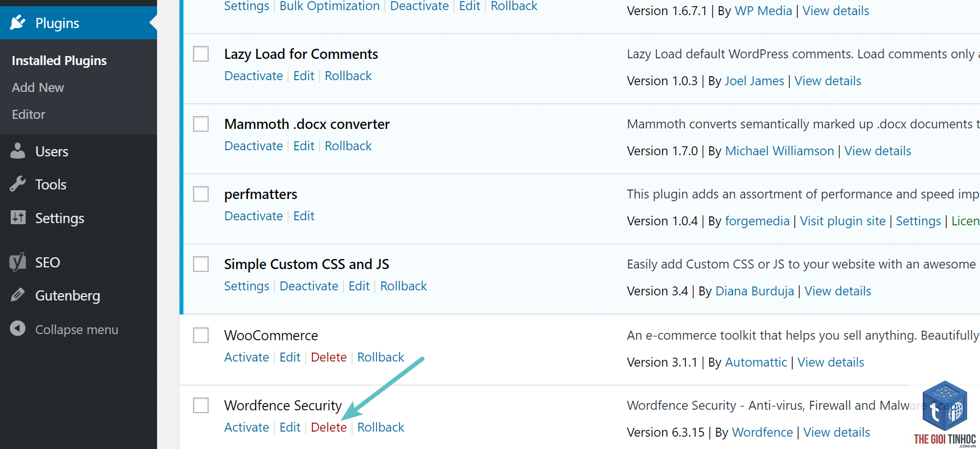Image resolution: width=980 pixels, height=449 pixels.
Task: View details for Lazy Load for Comments
Action: click(x=828, y=81)
